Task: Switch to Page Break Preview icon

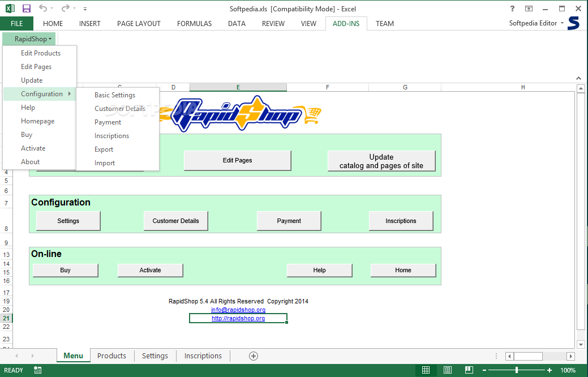Action: (469, 370)
